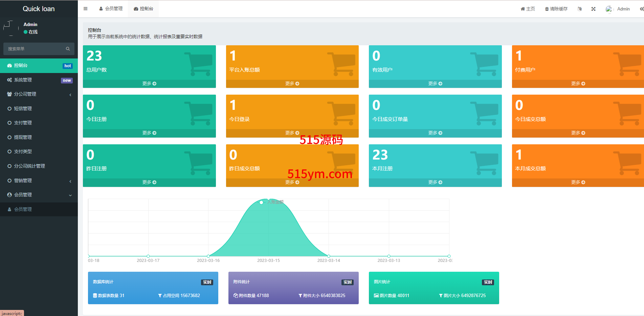The width and height of the screenshot is (644, 316).
Task: Click the search magnifier icon in the sidebar
Action: point(68,49)
